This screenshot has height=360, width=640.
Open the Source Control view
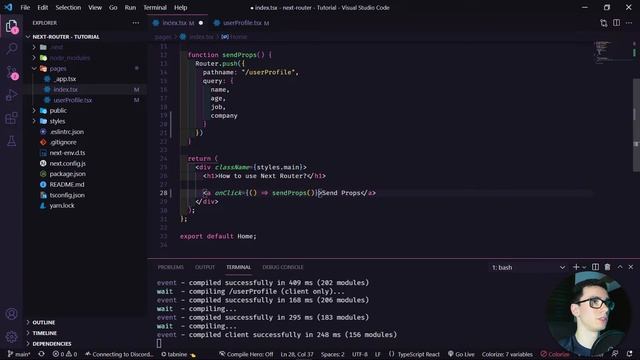click(11, 72)
